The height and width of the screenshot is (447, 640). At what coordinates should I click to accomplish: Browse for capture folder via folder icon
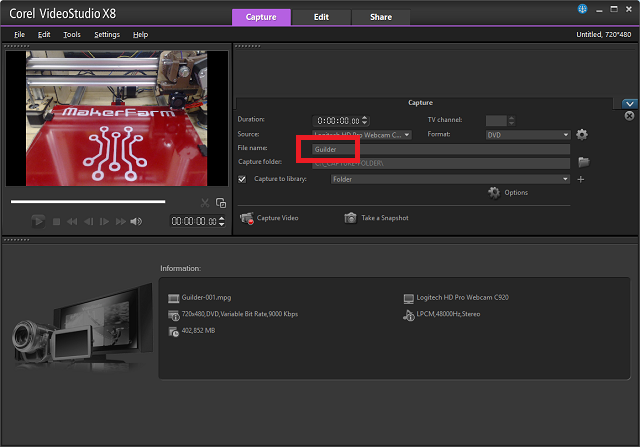584,162
